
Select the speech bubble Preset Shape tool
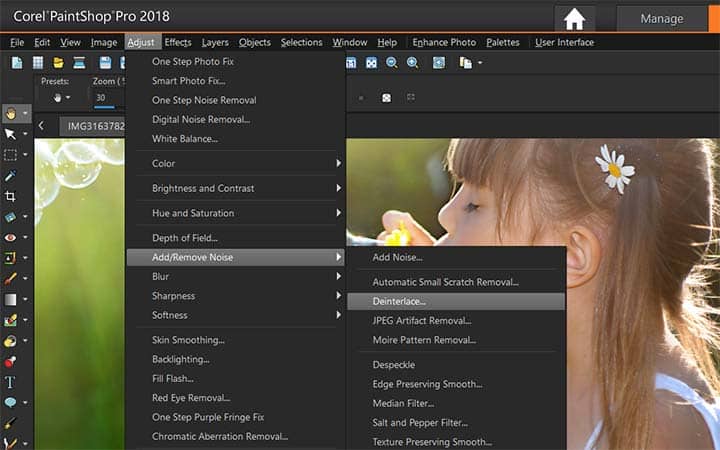(10, 403)
